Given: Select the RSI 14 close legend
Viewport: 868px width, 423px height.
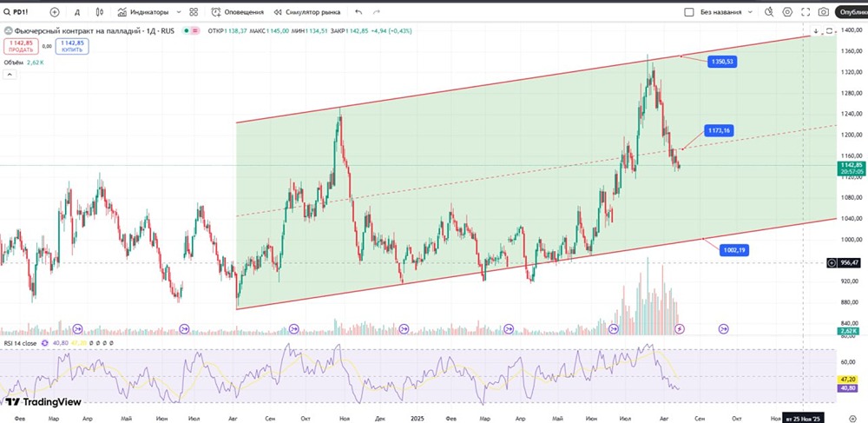Looking at the screenshot, I should click(20, 343).
